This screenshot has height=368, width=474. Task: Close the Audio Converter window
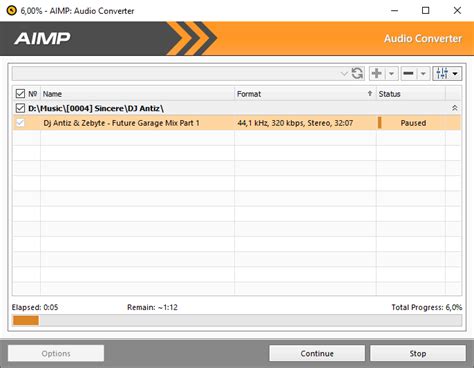click(457, 11)
